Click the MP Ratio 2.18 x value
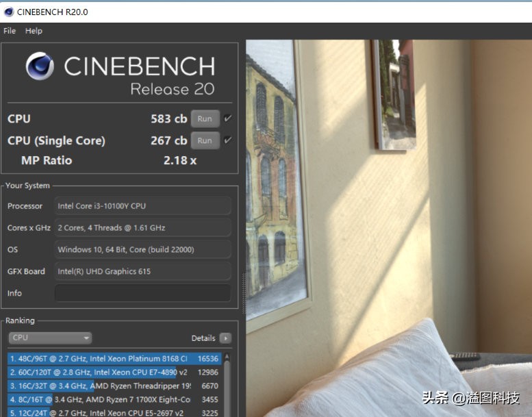 (180, 160)
